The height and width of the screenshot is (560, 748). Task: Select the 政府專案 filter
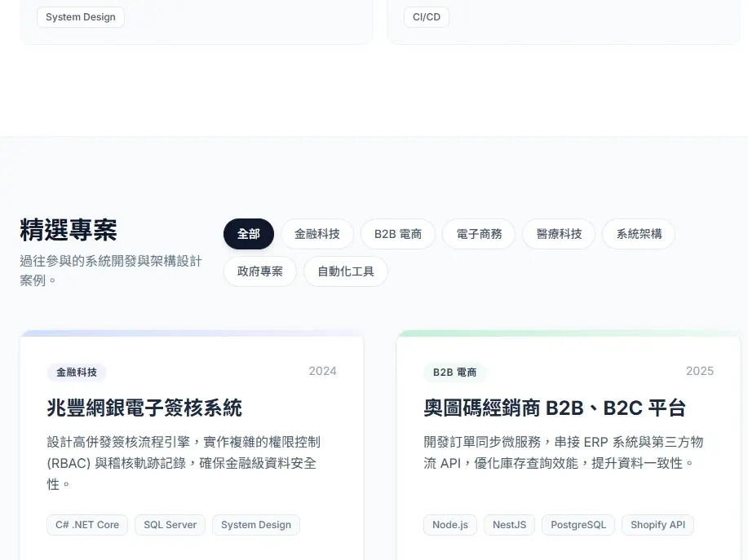tap(259, 271)
